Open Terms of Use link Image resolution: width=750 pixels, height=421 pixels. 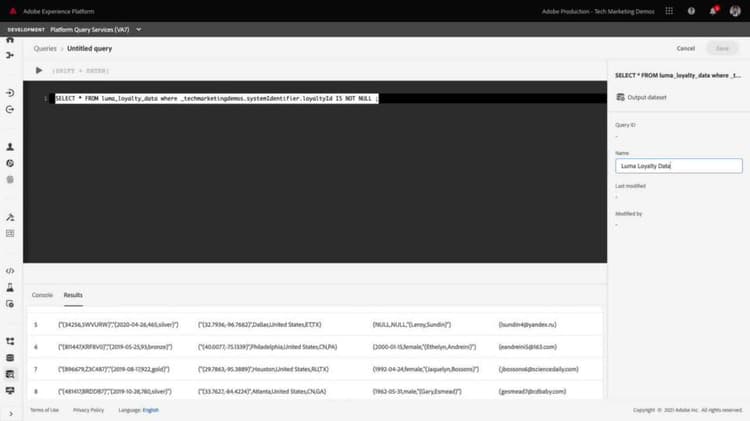44,410
